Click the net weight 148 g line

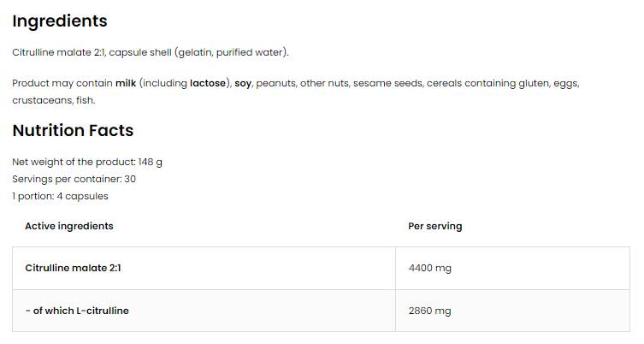click(87, 162)
